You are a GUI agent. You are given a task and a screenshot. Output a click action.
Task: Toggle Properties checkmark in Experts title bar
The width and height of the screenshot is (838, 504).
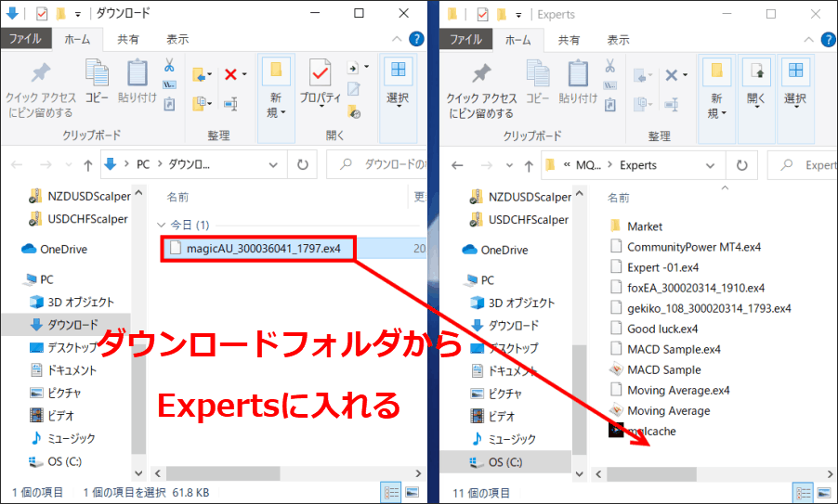[480, 14]
